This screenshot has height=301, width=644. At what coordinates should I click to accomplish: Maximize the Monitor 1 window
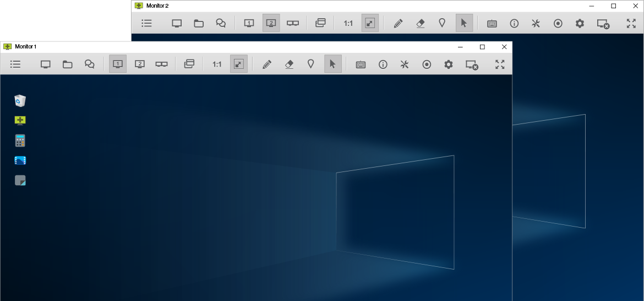pos(482,47)
